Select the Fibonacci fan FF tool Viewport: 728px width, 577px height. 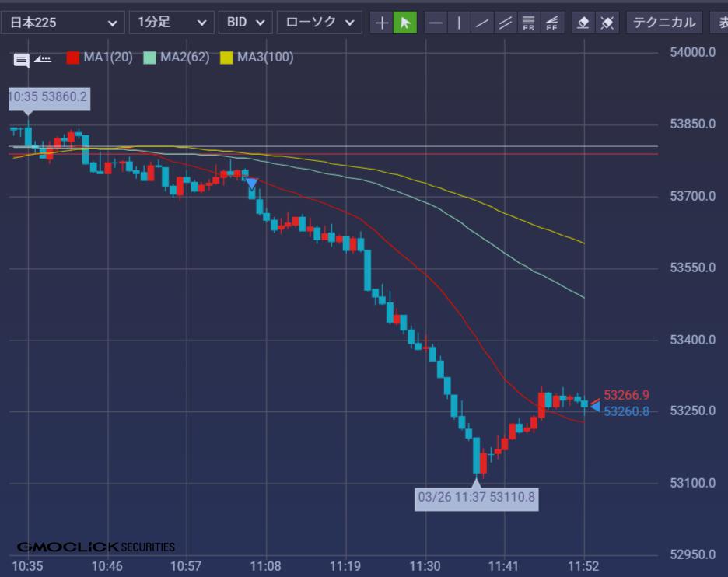click(552, 23)
